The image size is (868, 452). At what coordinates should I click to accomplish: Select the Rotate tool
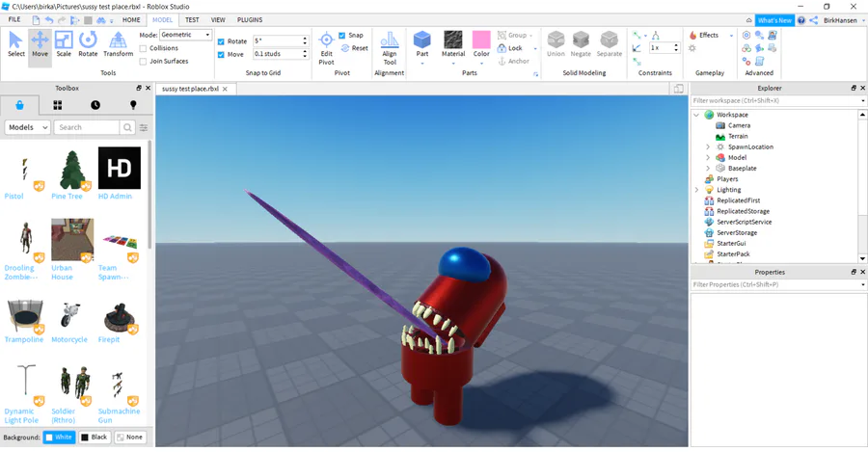tap(88, 44)
